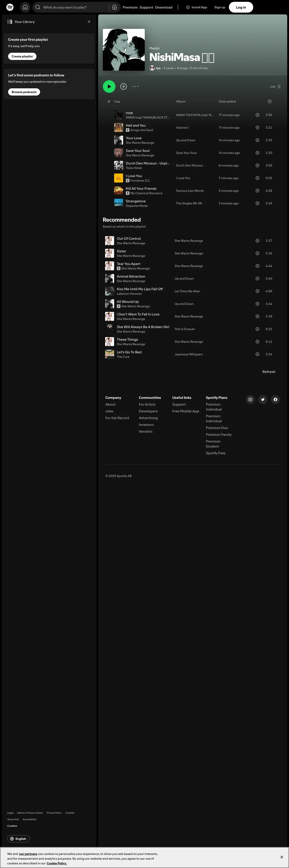The width and height of the screenshot is (289, 868).
Task: Add Tear You Apart to Liked Songs
Action: [x=257, y=266]
